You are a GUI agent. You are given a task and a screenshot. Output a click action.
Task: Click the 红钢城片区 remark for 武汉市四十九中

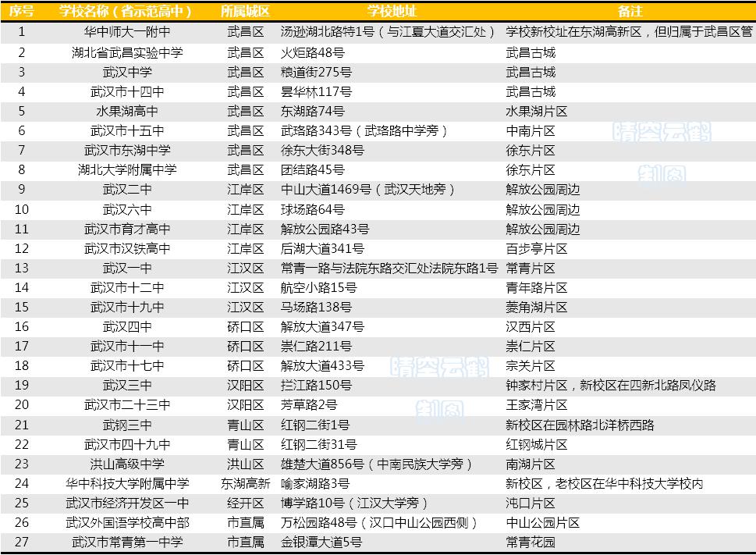point(536,444)
